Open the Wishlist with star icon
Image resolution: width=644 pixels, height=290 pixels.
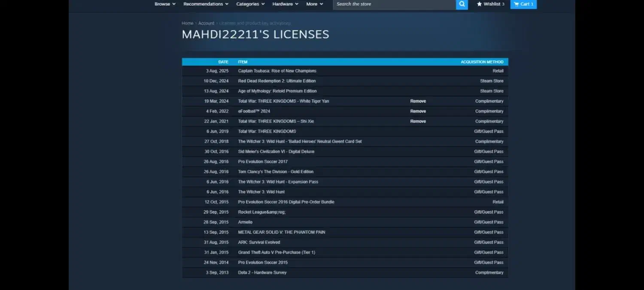click(490, 4)
